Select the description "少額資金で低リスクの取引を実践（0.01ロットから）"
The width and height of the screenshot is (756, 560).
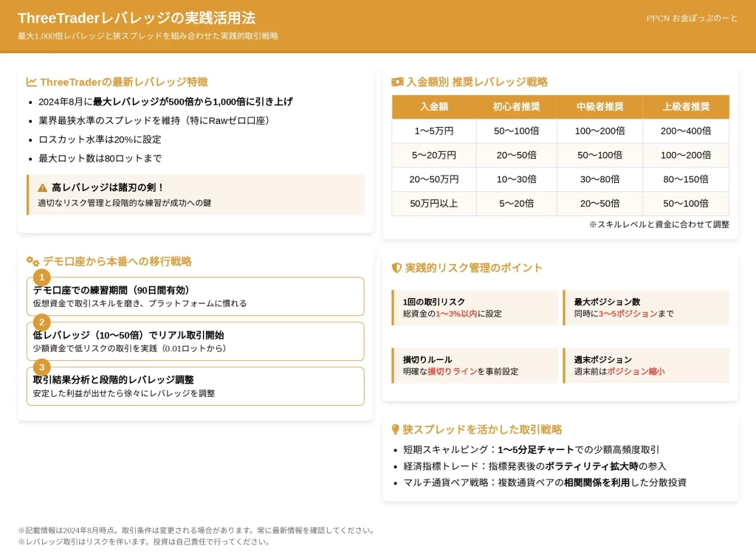pos(129,348)
